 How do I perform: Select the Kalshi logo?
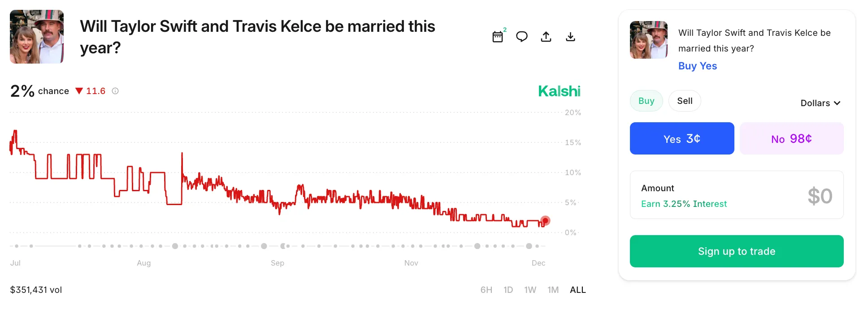tap(559, 91)
